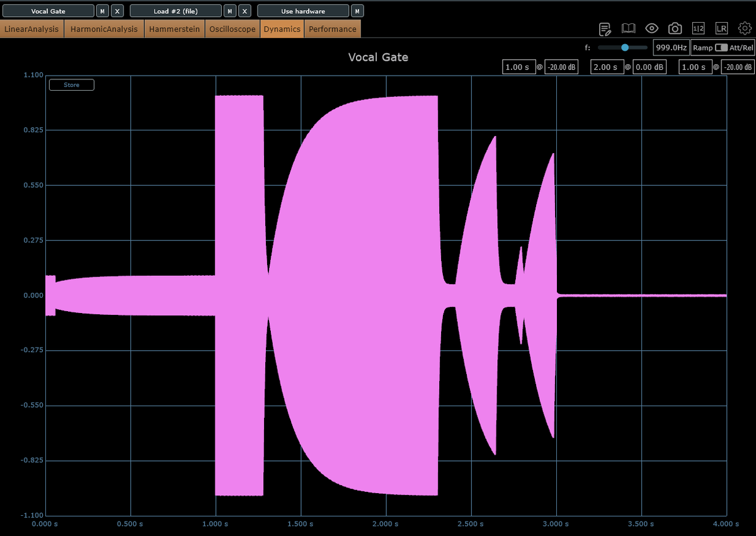This screenshot has height=536, width=756.
Task: Mute Vocal Gate using its M button
Action: pos(103,11)
